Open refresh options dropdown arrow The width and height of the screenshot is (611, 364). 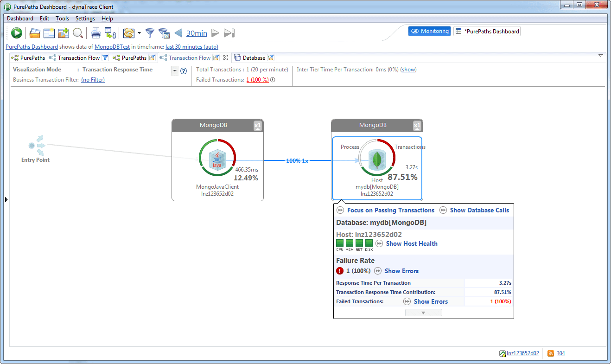tap(139, 33)
